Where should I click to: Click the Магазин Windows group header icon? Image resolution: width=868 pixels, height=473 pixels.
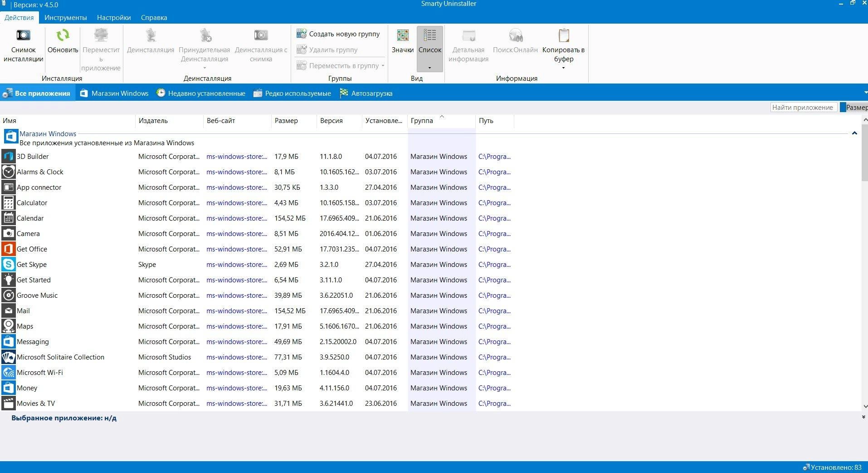pos(11,137)
